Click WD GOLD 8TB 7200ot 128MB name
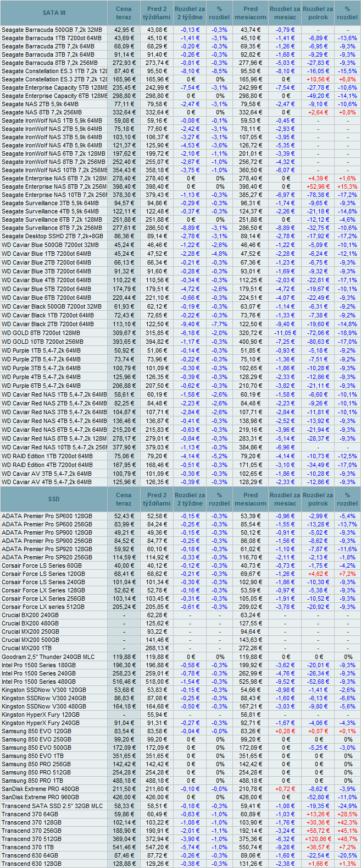This screenshot has width=361, height=868. coord(41,333)
